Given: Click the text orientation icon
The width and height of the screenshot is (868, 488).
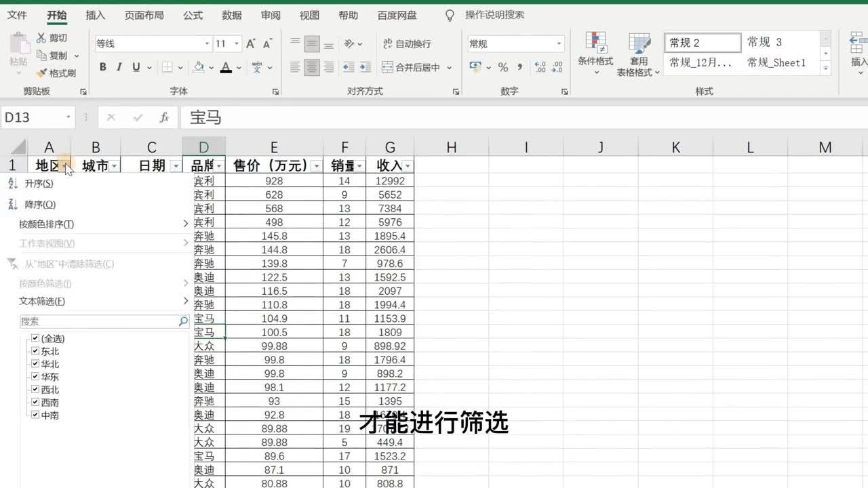Looking at the screenshot, I should [x=349, y=44].
